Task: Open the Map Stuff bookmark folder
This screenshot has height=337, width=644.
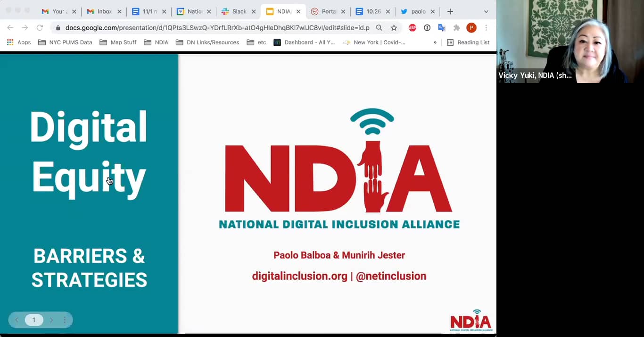Action: [x=118, y=42]
